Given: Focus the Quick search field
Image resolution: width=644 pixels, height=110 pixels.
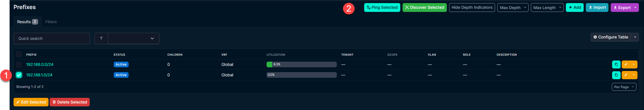Looking at the screenshot, I should [52, 38].
